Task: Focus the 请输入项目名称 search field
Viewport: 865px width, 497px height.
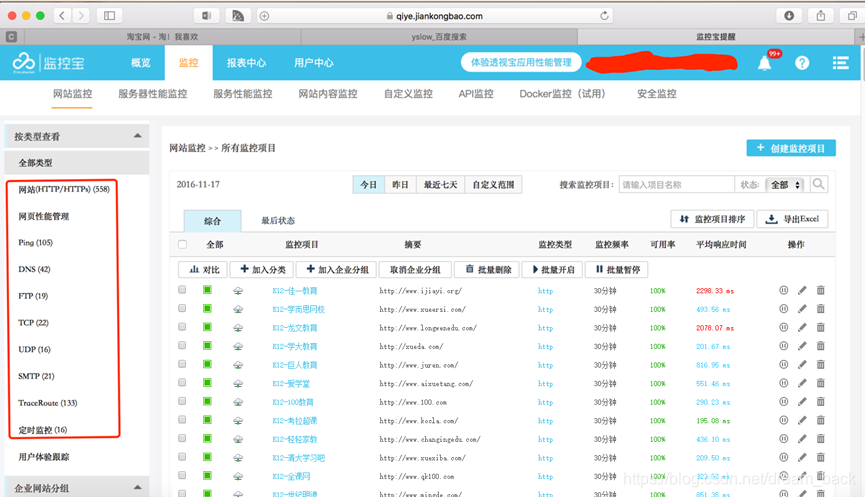Action: click(676, 185)
